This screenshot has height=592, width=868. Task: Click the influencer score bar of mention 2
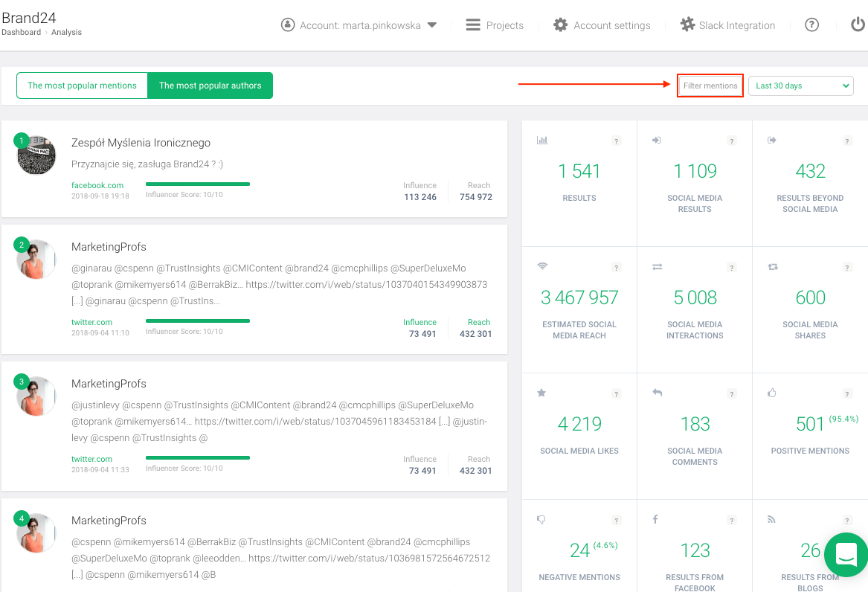coord(198,321)
